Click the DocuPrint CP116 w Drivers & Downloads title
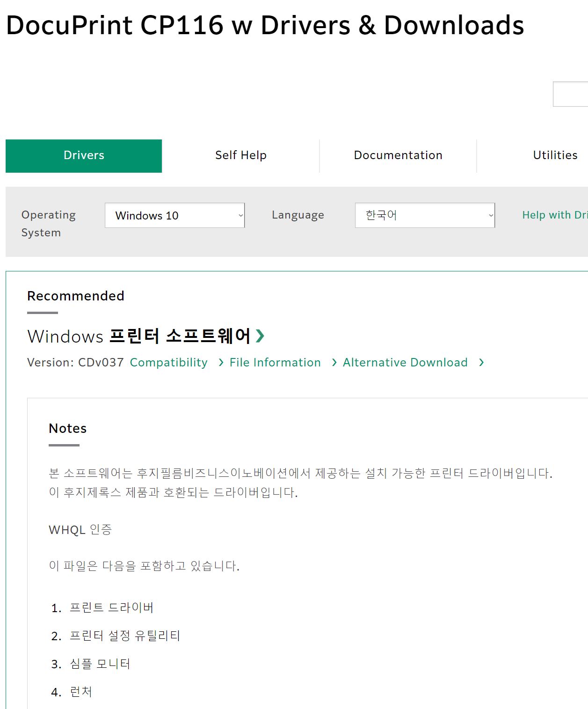The height and width of the screenshot is (709, 588). pyautogui.click(x=265, y=25)
